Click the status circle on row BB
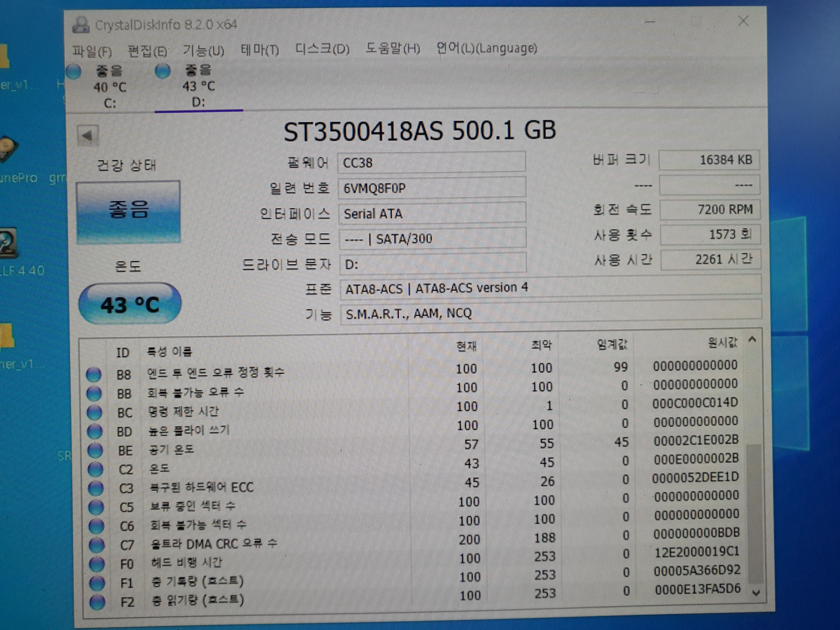Viewport: 840px width, 630px height. point(94,393)
